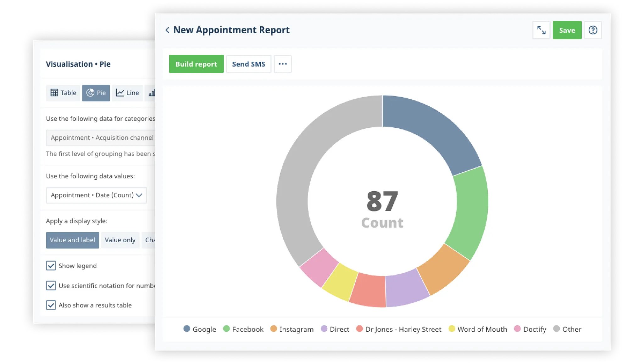Click the Build report button
Image resolution: width=644 pixels, height=364 pixels.
196,64
